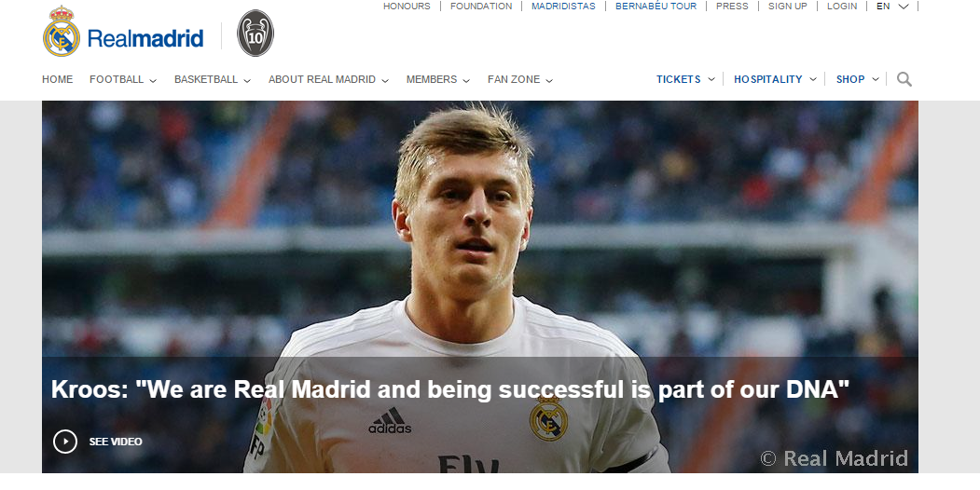Click the Login link

[842, 7]
